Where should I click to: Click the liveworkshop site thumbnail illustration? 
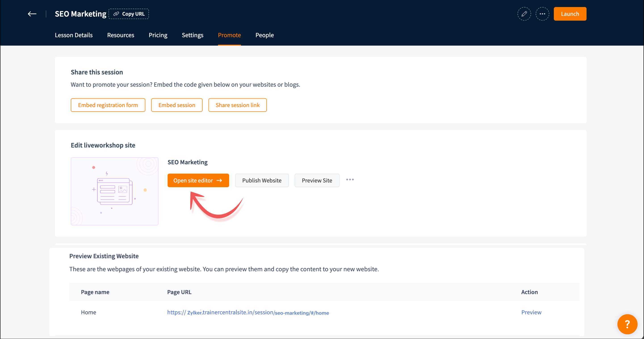tap(115, 191)
